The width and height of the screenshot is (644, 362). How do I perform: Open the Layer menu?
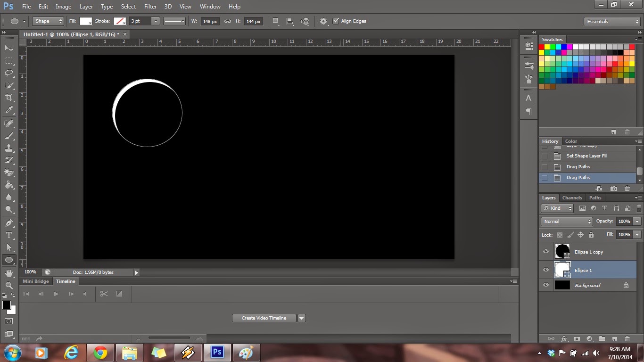86,7
